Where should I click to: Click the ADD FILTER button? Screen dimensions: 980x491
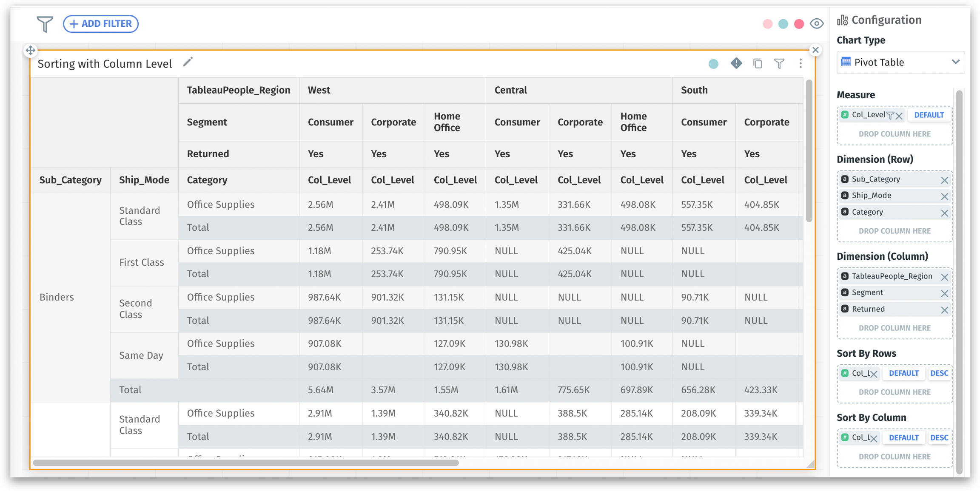point(101,24)
